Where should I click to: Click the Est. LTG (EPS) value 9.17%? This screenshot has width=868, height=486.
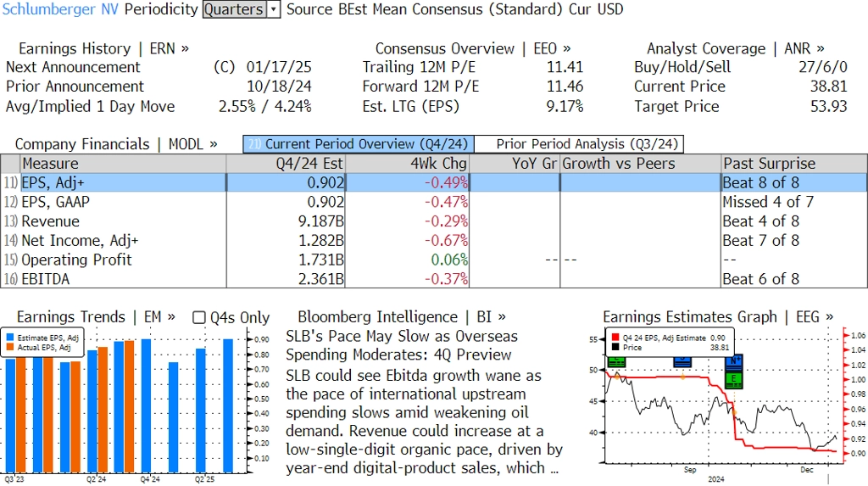[565, 106]
